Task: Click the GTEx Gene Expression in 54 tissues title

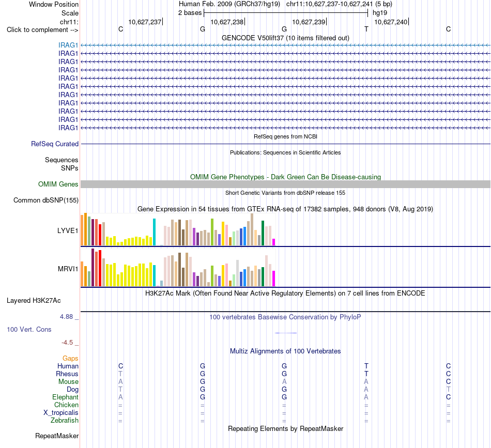Action: [x=285, y=209]
